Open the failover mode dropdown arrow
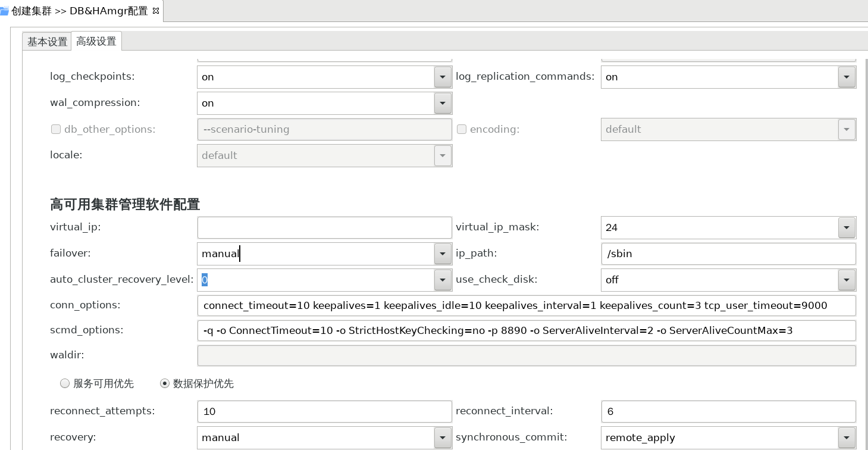 click(x=442, y=254)
